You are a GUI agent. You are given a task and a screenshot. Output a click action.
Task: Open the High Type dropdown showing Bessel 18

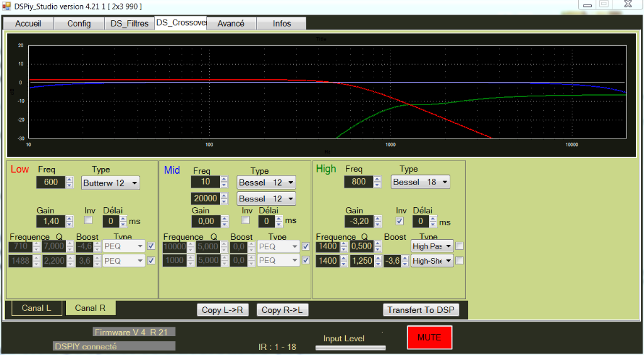click(x=421, y=182)
